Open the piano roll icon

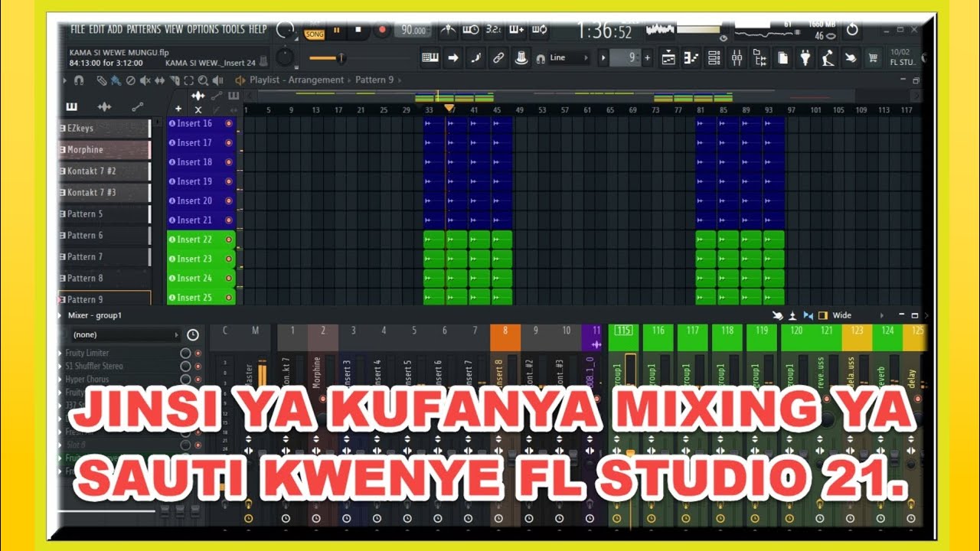click(x=691, y=57)
